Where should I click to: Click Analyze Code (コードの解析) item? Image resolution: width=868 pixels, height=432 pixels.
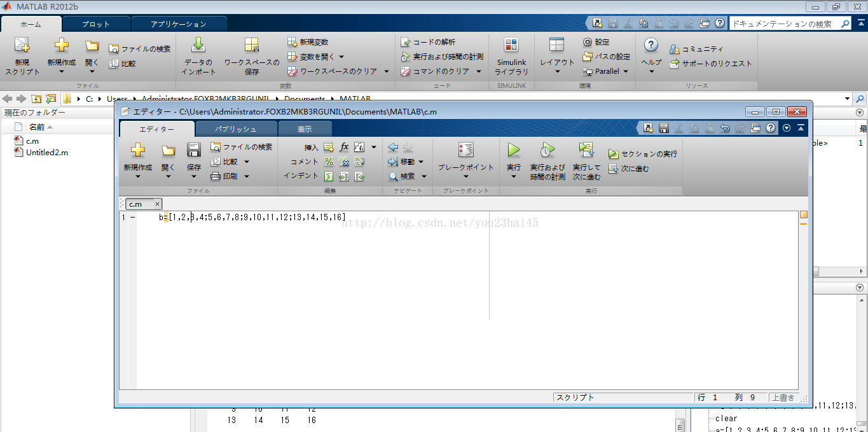(428, 42)
